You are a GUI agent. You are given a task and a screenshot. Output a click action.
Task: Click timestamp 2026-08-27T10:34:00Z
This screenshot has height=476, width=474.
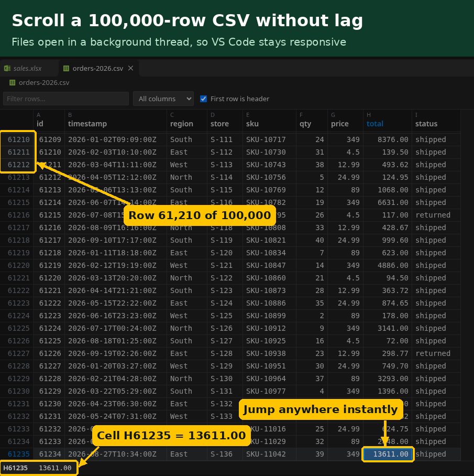(116, 454)
